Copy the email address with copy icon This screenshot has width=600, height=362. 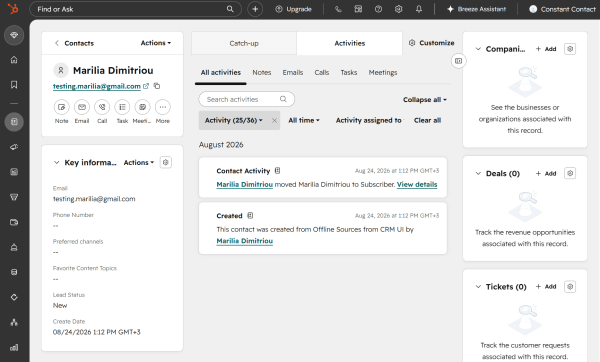tap(157, 86)
